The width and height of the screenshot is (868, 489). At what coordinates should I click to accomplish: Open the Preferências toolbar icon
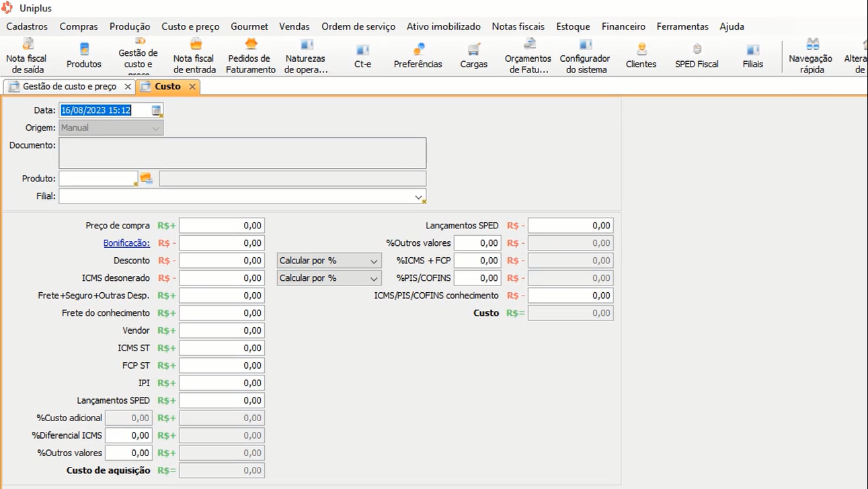click(x=418, y=56)
